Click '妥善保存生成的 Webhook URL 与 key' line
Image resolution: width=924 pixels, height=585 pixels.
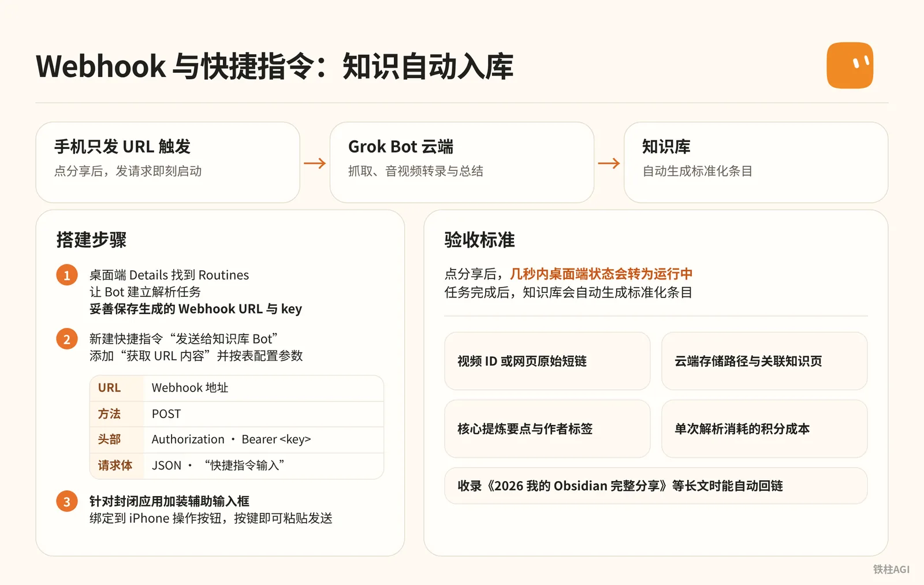196,309
